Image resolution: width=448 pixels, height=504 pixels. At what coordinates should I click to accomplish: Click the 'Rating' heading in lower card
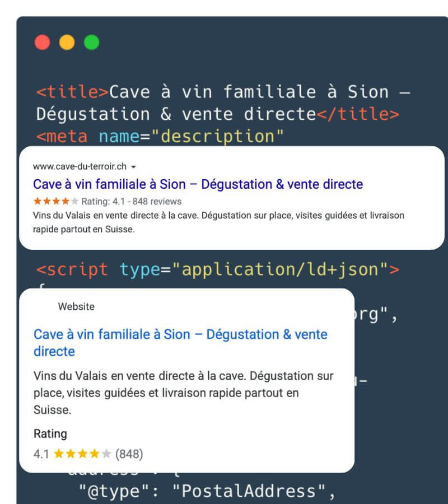pyautogui.click(x=50, y=433)
